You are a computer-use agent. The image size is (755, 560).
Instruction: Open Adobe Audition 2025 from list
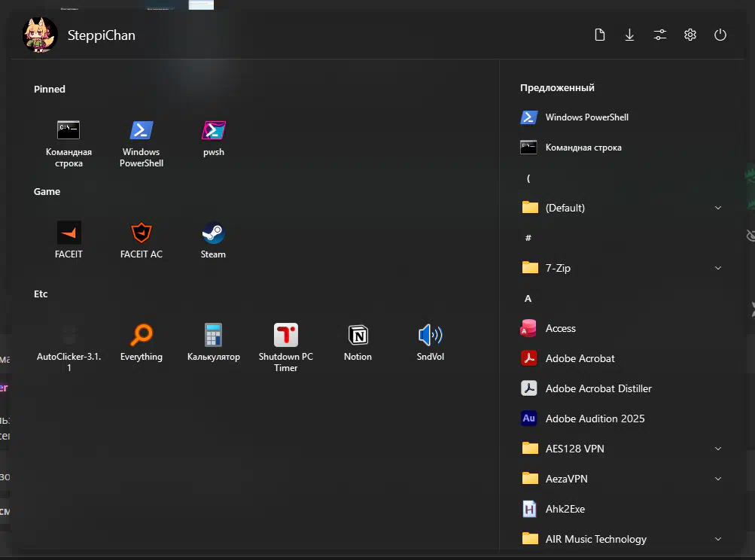coord(595,418)
